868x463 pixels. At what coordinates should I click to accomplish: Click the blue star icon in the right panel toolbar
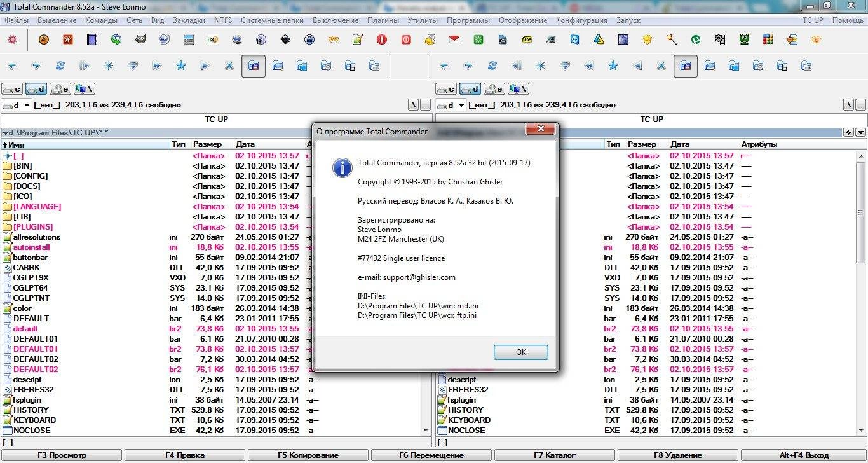[x=613, y=66]
